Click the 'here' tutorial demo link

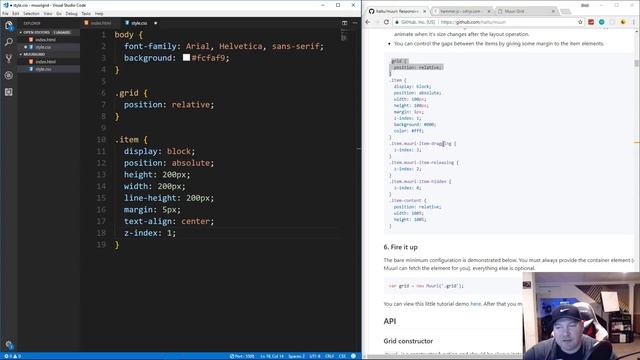tap(476, 304)
